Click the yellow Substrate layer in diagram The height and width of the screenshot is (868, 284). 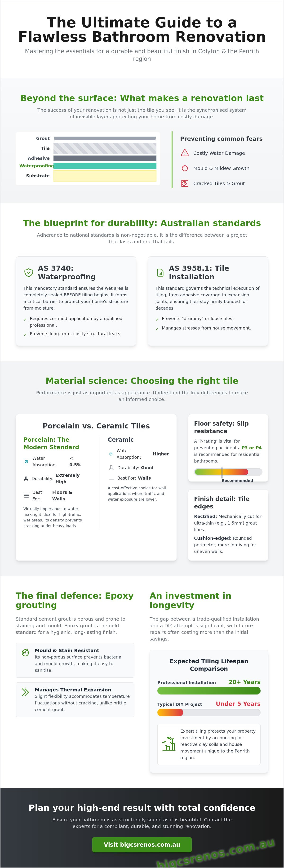click(105, 176)
